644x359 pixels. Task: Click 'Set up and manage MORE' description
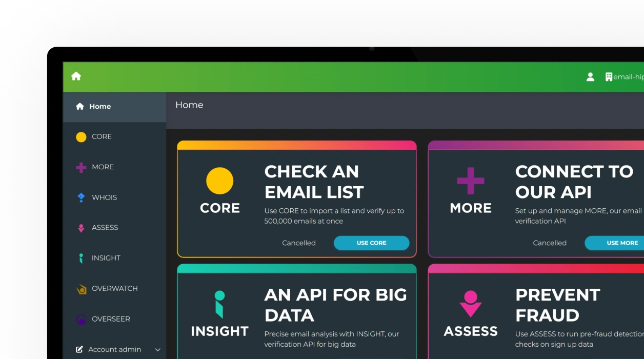pyautogui.click(x=579, y=216)
